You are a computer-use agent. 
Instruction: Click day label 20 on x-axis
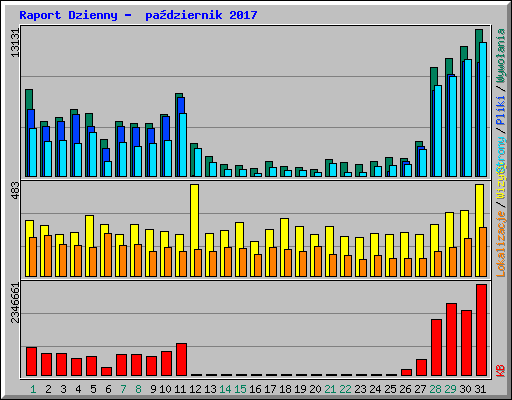click(315, 389)
